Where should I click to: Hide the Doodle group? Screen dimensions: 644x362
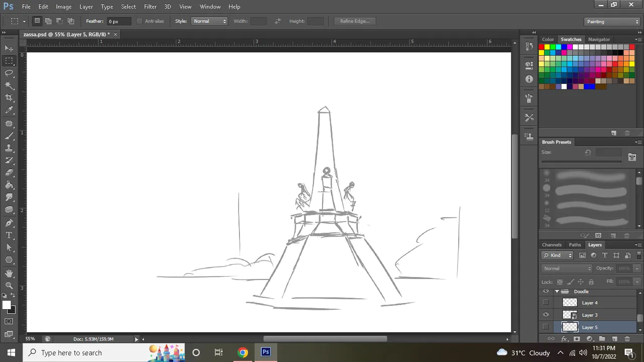(x=546, y=292)
